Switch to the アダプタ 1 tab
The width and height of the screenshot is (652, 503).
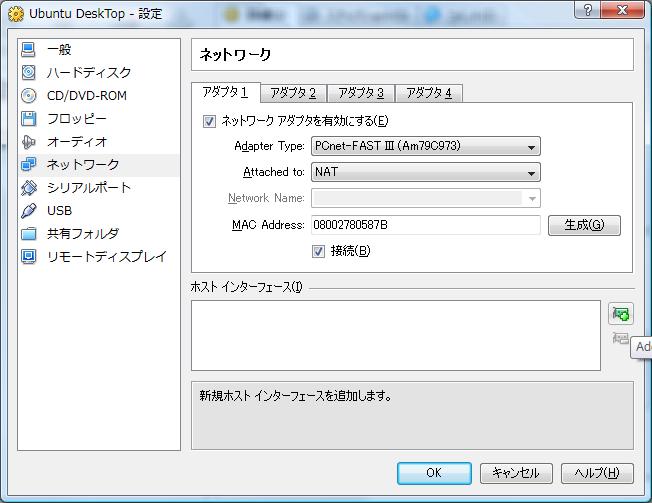[226, 92]
